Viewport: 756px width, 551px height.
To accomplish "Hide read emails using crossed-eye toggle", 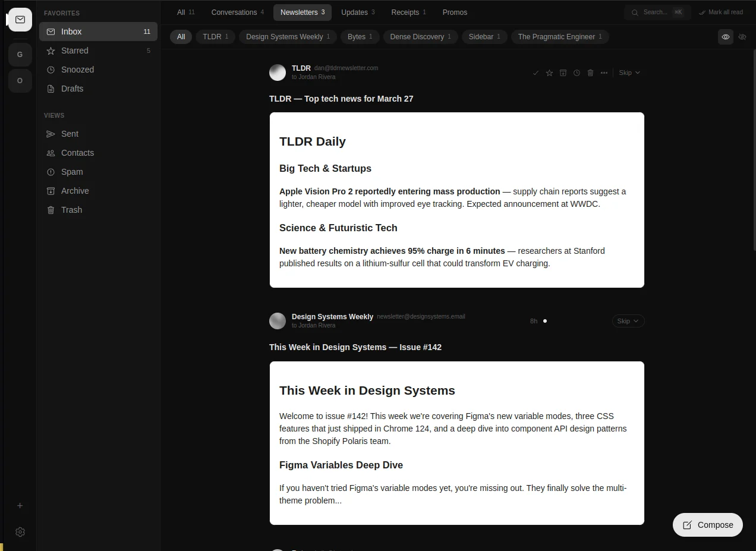I will [742, 37].
